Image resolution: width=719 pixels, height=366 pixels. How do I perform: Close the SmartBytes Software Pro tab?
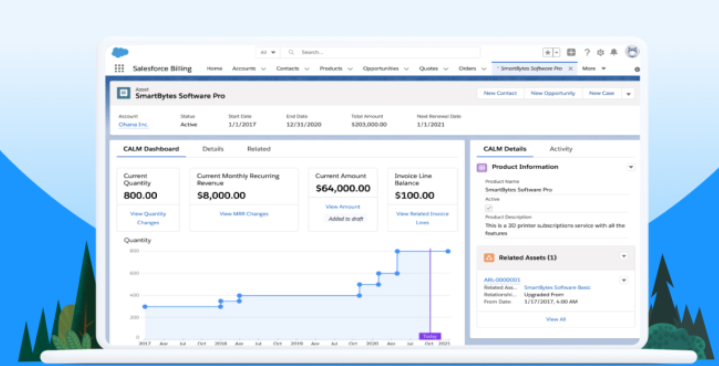(570, 68)
